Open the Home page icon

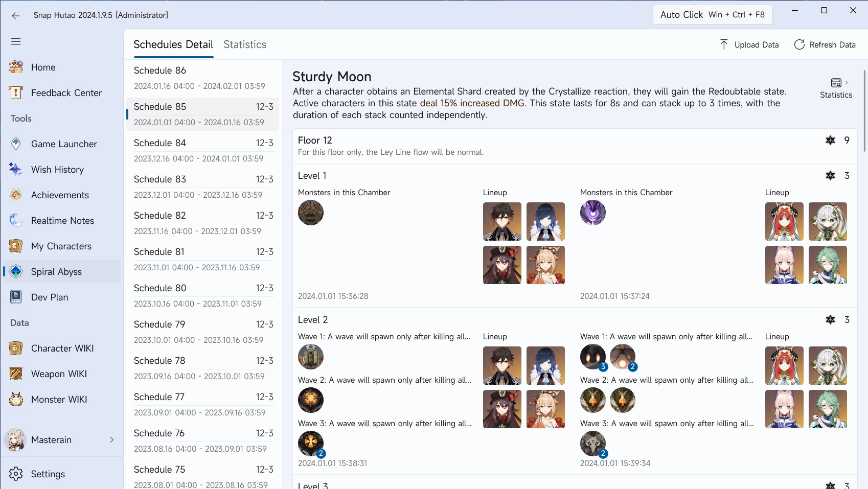(16, 67)
